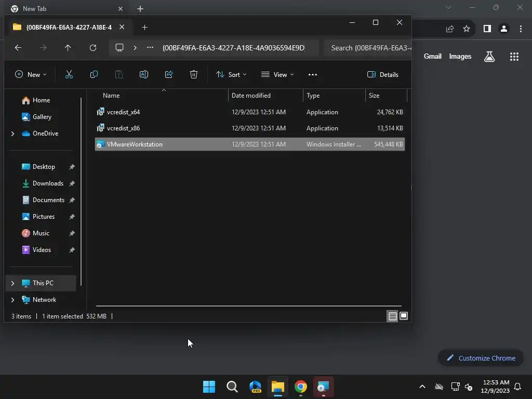The image size is (532, 399).
Task: Open the Sort dropdown
Action: (231, 75)
